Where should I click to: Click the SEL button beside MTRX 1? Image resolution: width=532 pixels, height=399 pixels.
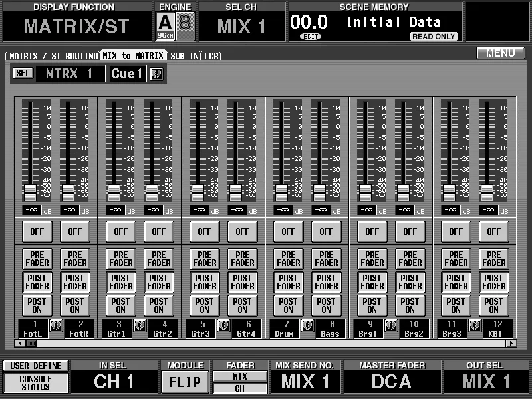[x=23, y=73]
